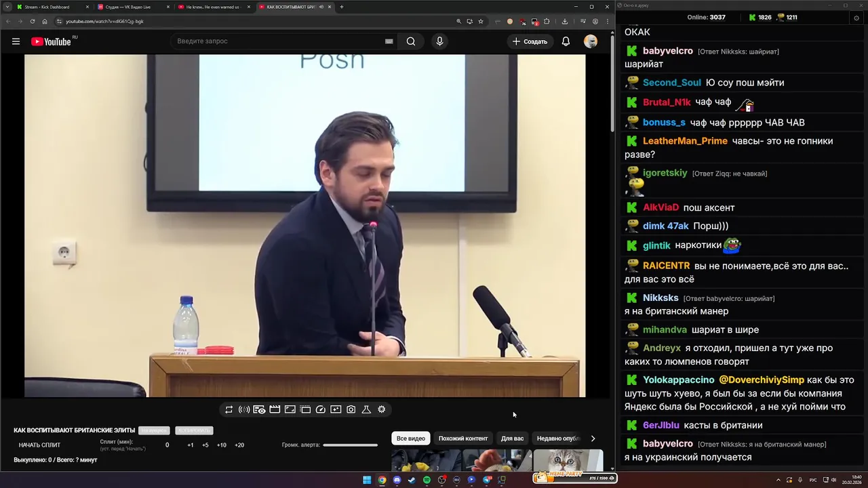The height and width of the screenshot is (488, 868).
Task: Click the dashed window icon in player toolbar
Action: pyautogui.click(x=305, y=409)
